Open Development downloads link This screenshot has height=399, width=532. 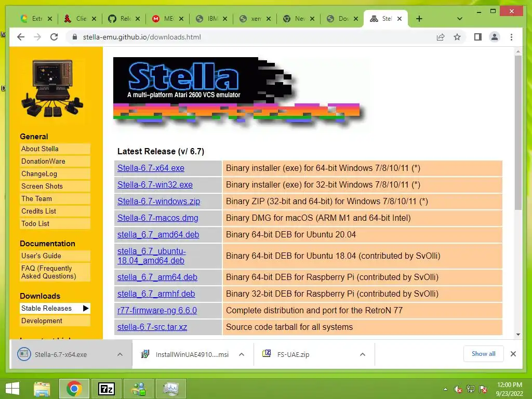pyautogui.click(x=55, y=321)
